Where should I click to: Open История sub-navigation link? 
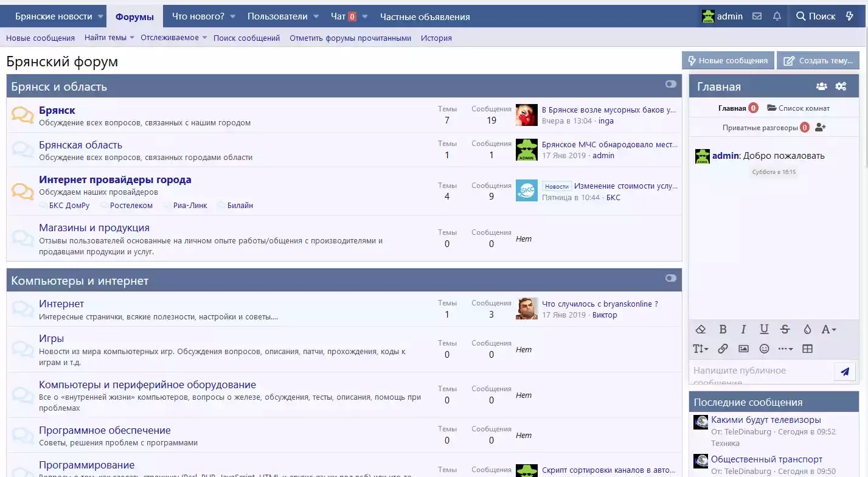[x=436, y=38]
